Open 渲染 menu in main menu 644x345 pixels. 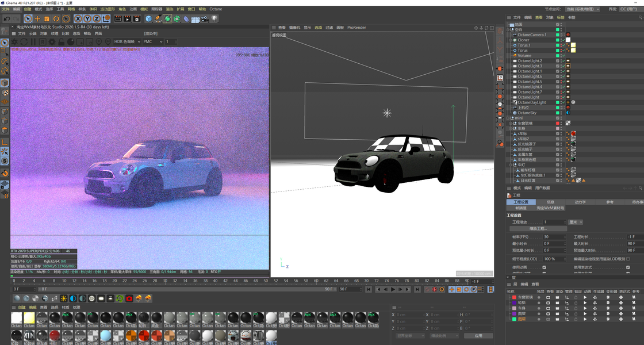click(x=169, y=9)
